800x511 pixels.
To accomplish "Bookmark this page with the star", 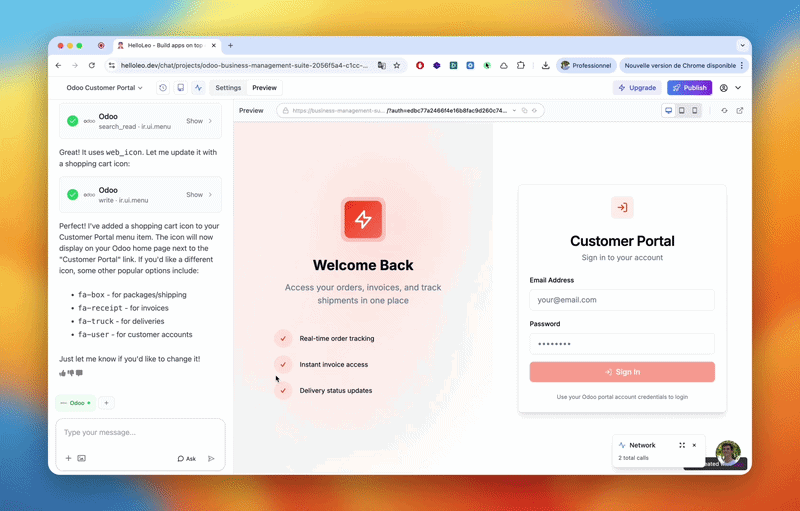I will (396, 65).
